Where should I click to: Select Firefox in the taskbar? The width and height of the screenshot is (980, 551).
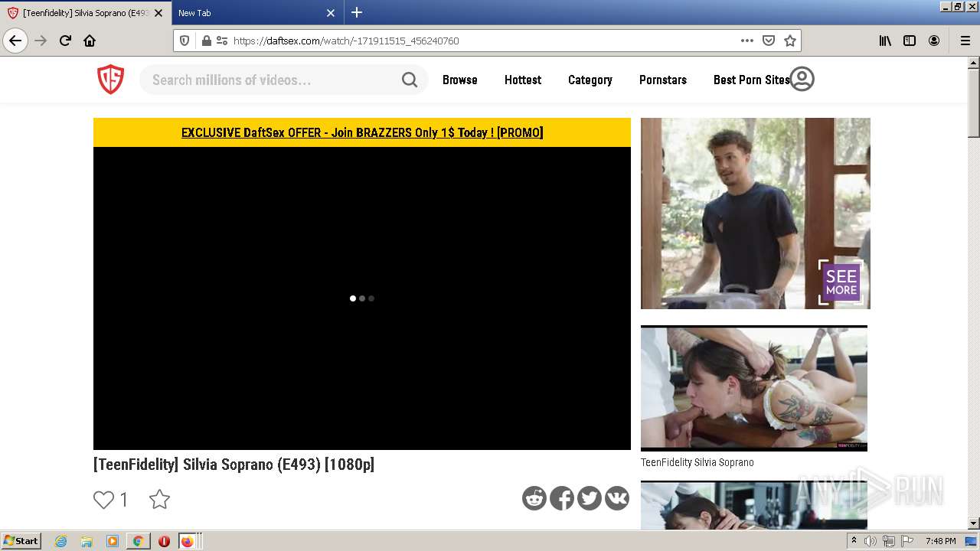(188, 541)
